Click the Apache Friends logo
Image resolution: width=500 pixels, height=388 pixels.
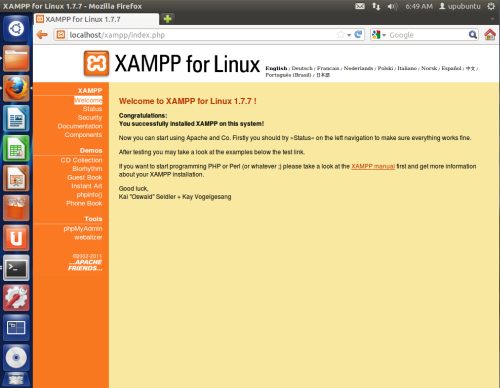click(85, 265)
